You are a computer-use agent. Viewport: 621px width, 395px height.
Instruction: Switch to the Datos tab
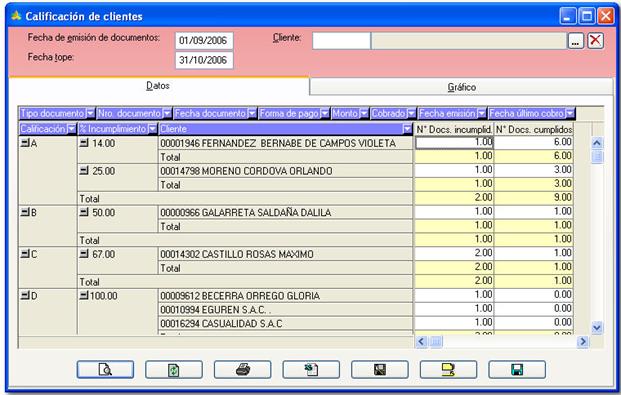(x=158, y=86)
